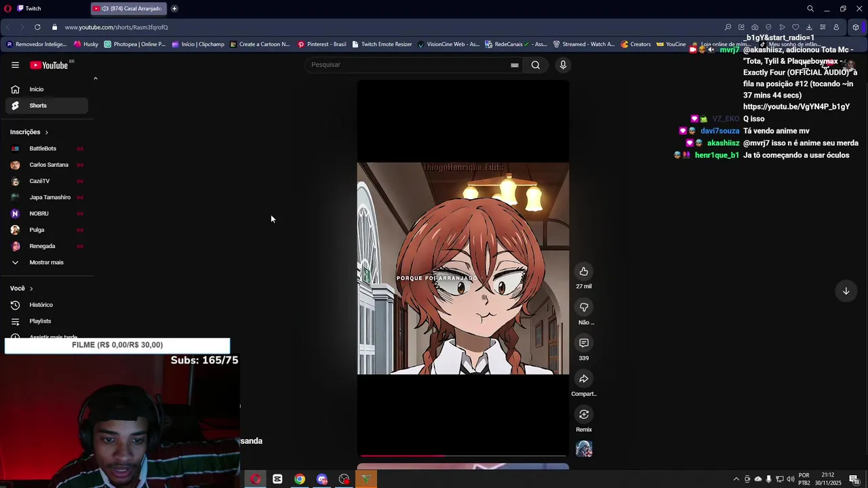Open the Remix option
868x488 pixels.
click(x=584, y=414)
